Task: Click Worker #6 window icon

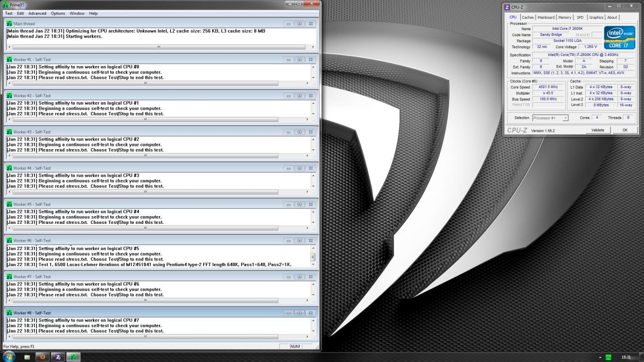Action: point(9,240)
